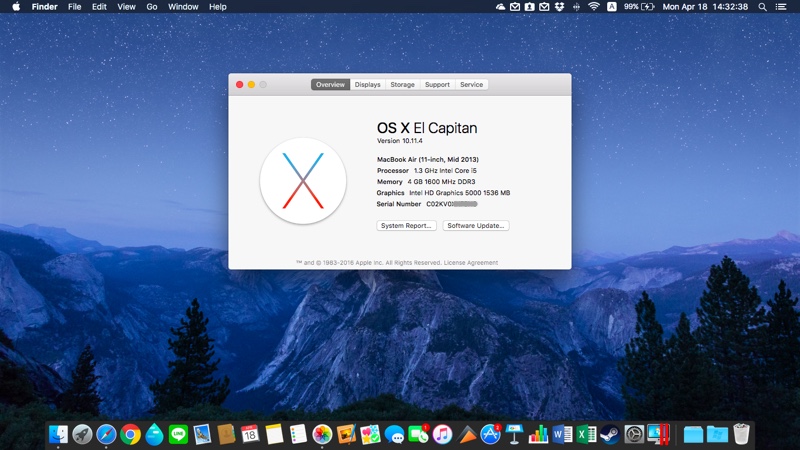
Task: Open the Apple menu
Action: click(16, 7)
